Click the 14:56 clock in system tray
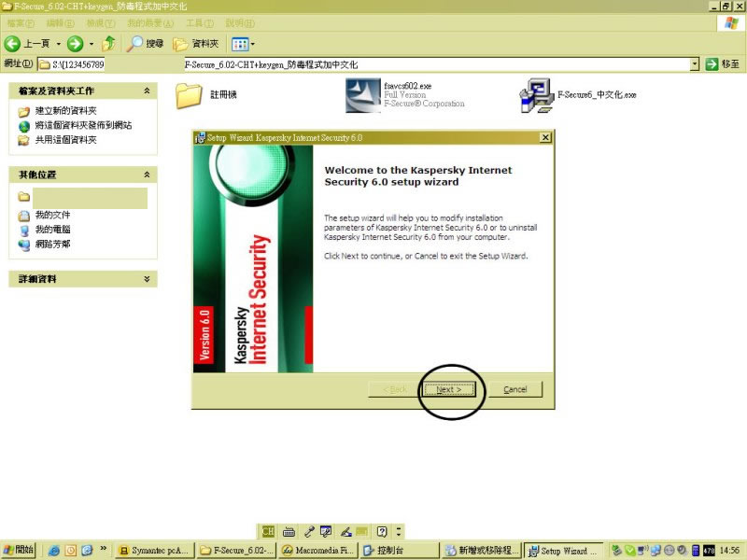This screenshot has width=747, height=560. [x=730, y=551]
